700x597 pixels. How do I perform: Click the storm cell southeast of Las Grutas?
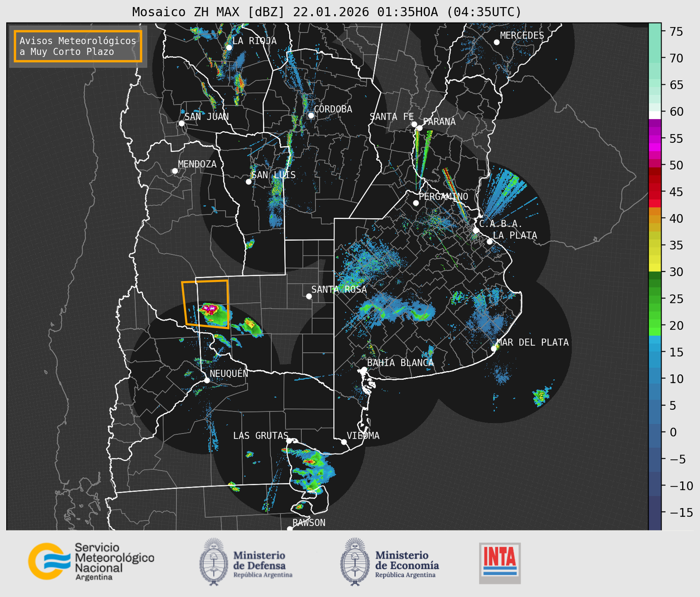coord(313,471)
